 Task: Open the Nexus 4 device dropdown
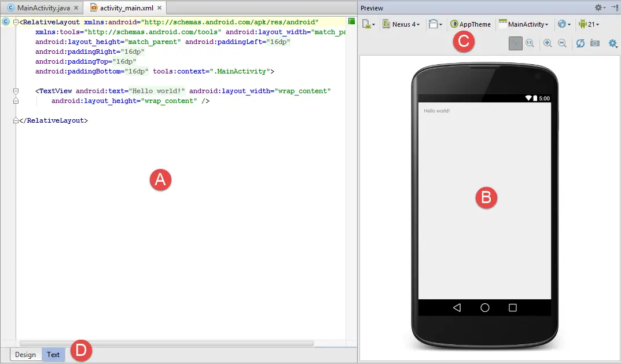(401, 24)
